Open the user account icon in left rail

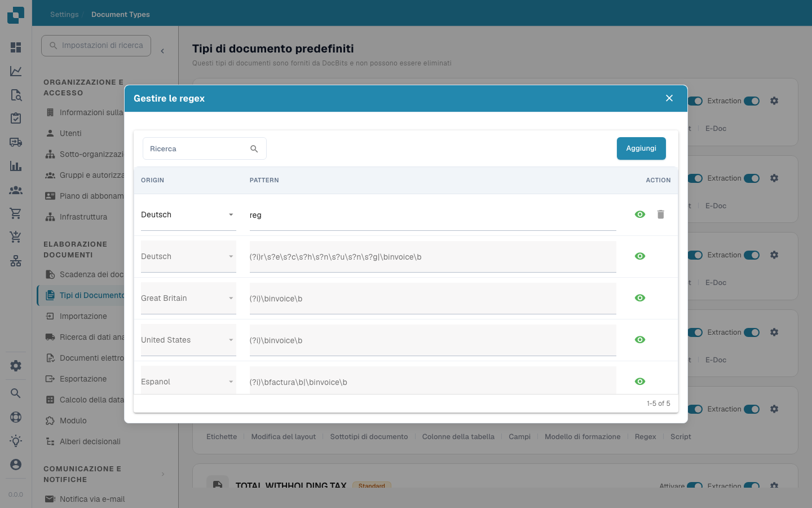click(x=16, y=465)
